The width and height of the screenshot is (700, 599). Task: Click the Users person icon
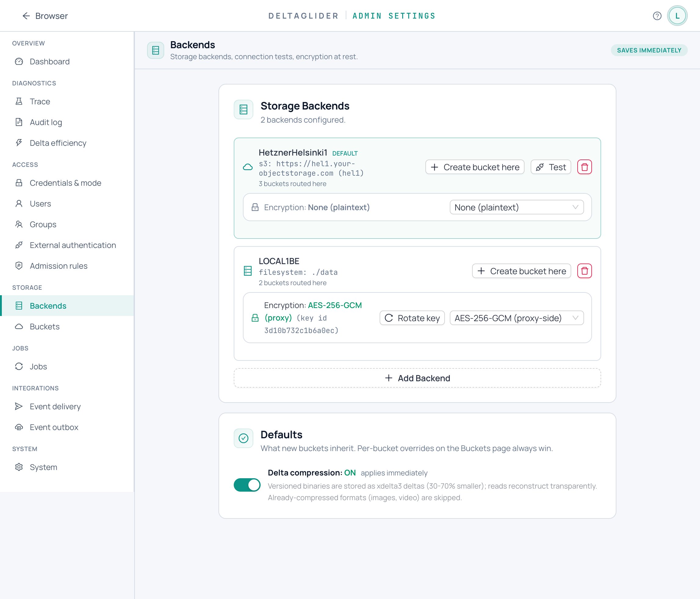[x=19, y=204]
